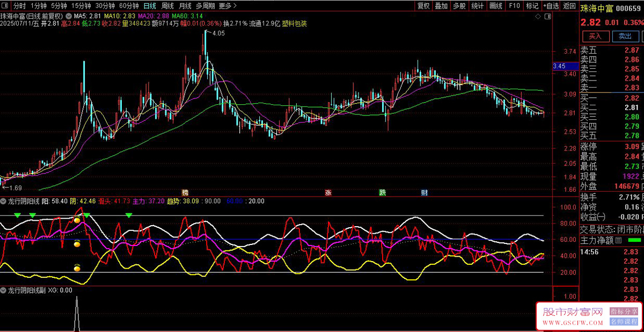Viewport: 644px width, 332px height.
Task: Click the 涨停 value 3.09
Action: click(x=631, y=147)
